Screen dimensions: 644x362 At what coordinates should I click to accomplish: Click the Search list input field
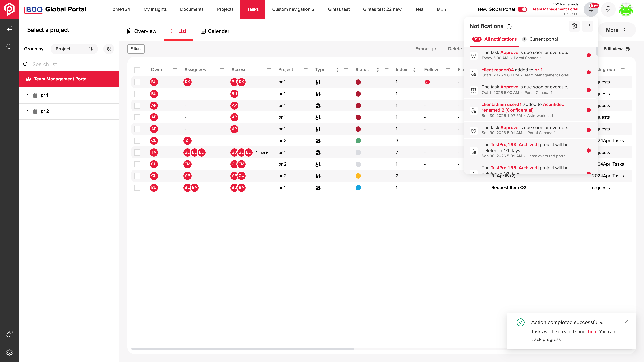tap(69, 64)
